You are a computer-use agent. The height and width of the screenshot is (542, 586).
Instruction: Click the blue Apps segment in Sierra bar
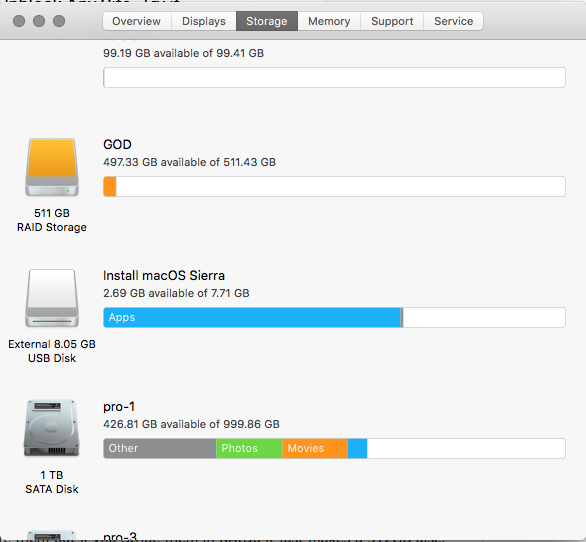tap(252, 317)
